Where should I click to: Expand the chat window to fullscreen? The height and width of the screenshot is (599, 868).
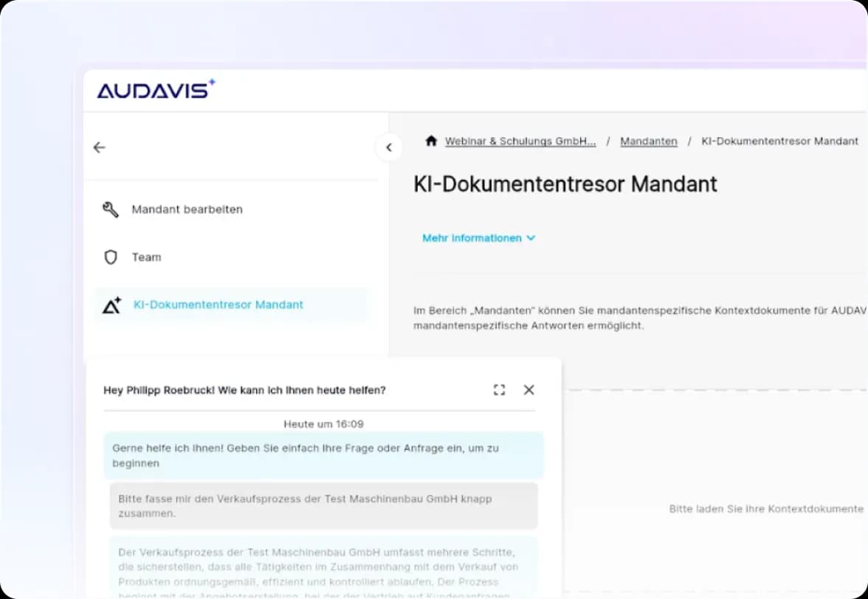point(500,389)
